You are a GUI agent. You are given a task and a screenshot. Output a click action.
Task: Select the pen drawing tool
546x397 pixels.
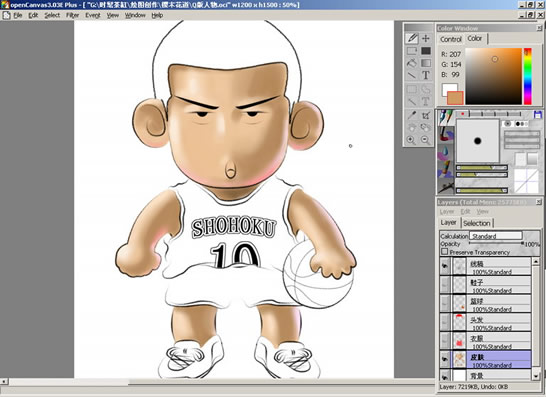412,38
